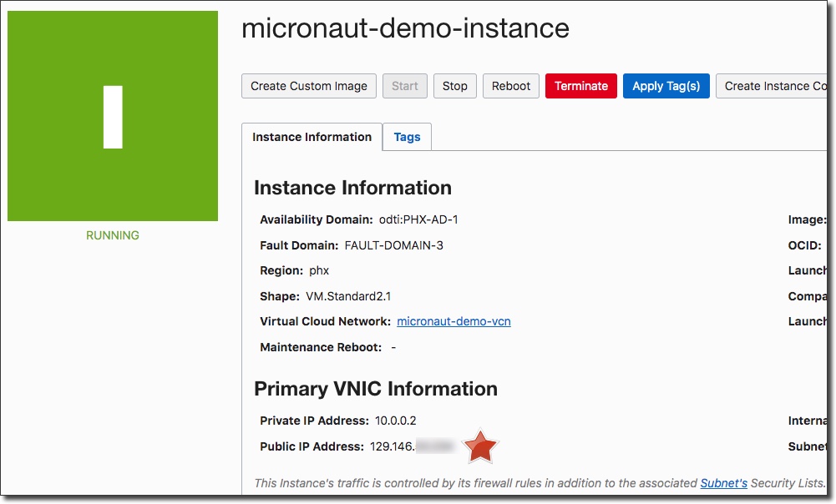Click Create Custom Image button
836x504 pixels.
[309, 86]
